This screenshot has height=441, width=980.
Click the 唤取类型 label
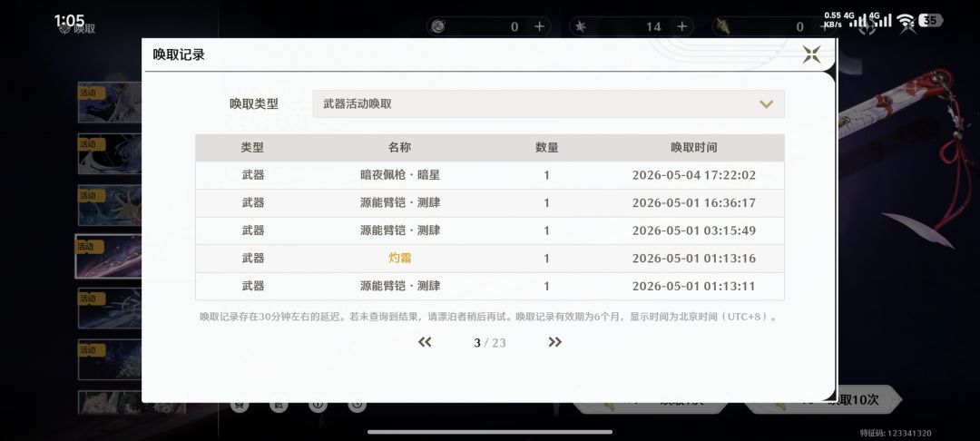254,103
